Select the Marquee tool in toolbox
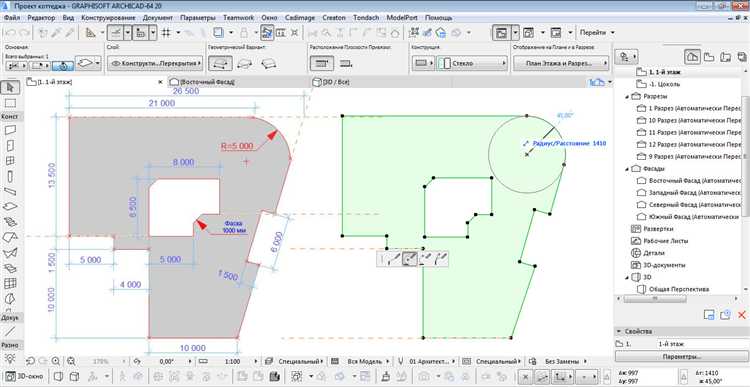 pos(11,103)
